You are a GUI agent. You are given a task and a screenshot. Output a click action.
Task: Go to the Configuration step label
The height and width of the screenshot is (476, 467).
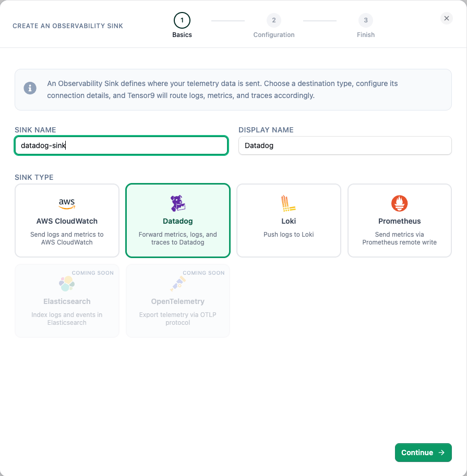(274, 34)
